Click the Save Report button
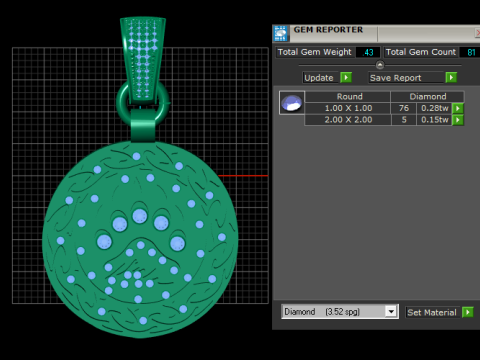The width and height of the screenshot is (480, 360). coord(406,78)
